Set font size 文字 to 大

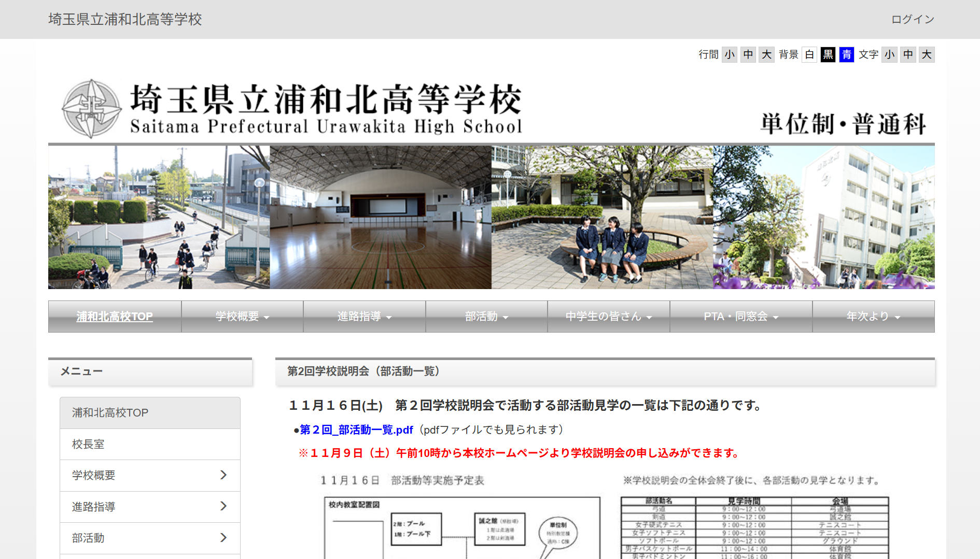(x=927, y=54)
